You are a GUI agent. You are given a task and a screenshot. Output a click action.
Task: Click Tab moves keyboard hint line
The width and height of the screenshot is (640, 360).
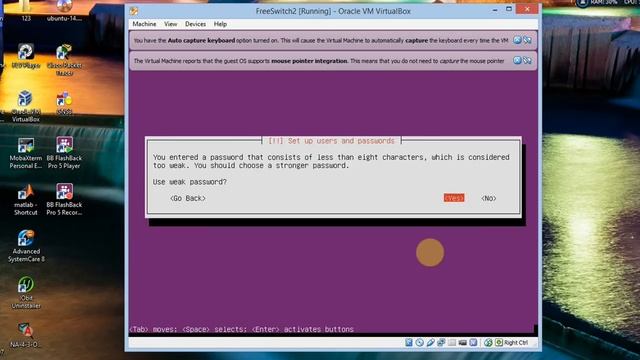click(241, 329)
